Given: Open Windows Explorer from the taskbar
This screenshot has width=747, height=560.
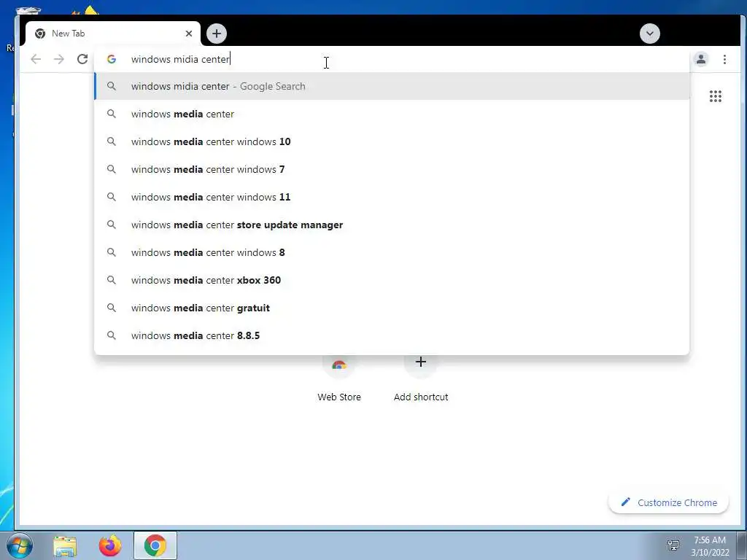Looking at the screenshot, I should 65,545.
